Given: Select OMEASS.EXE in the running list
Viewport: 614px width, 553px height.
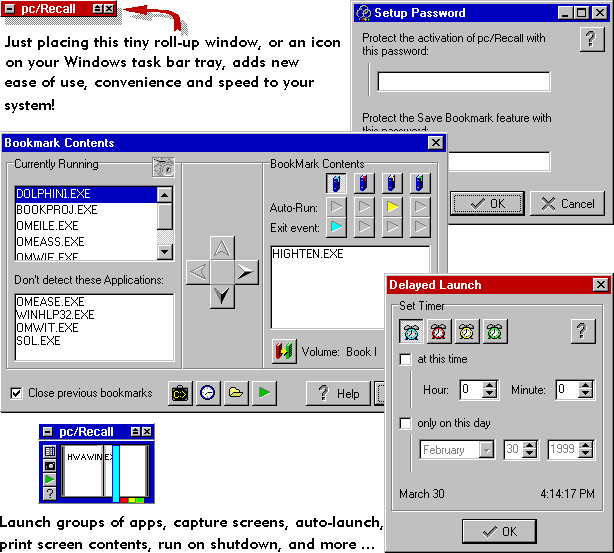Looking at the screenshot, I should [x=86, y=242].
